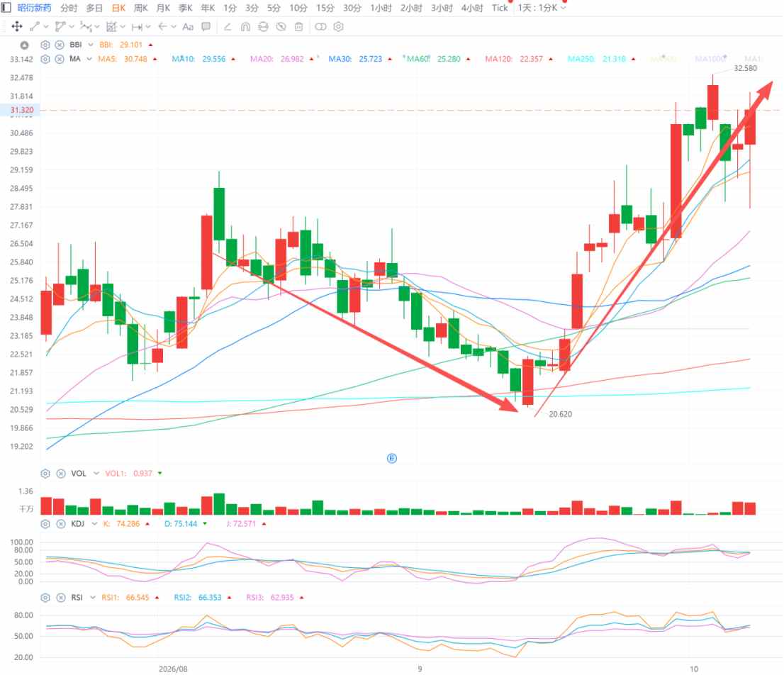
Task: Choose the polygon shape drawing tool
Action: 60,26
